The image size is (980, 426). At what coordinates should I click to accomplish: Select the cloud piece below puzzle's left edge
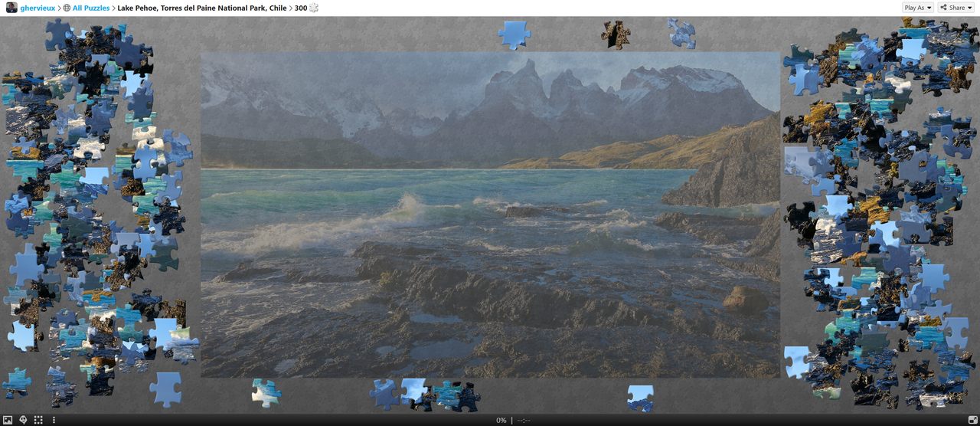(266, 392)
